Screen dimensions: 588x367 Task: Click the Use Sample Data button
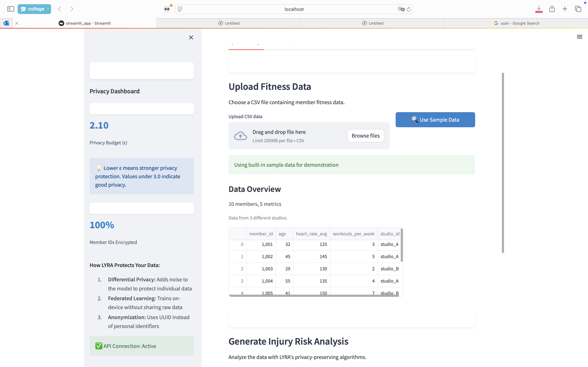coord(435,120)
